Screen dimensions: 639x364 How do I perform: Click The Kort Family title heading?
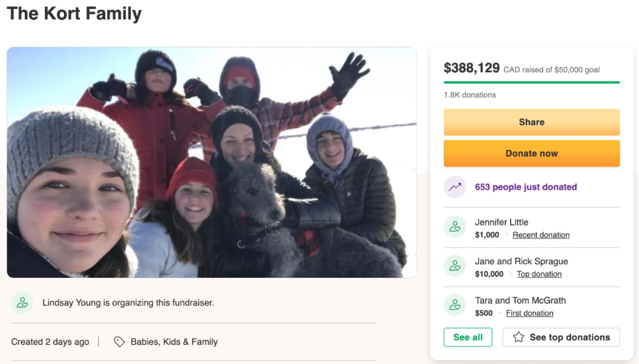pyautogui.click(x=75, y=14)
